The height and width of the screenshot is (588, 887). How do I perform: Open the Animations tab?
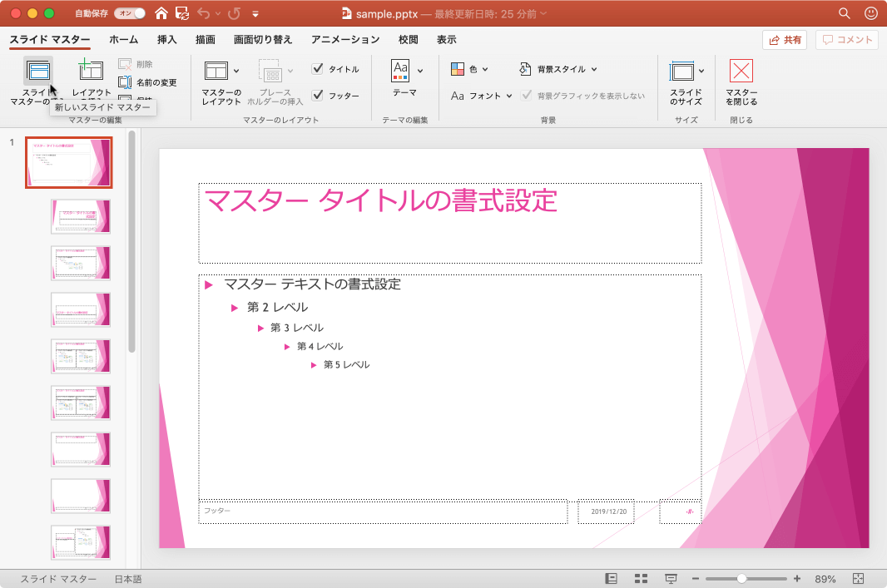click(x=345, y=40)
